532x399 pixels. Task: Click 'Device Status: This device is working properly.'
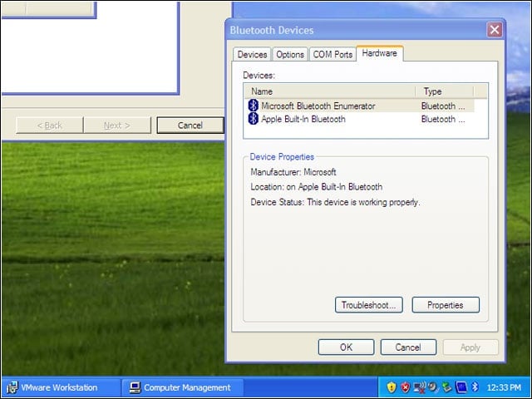click(x=335, y=202)
